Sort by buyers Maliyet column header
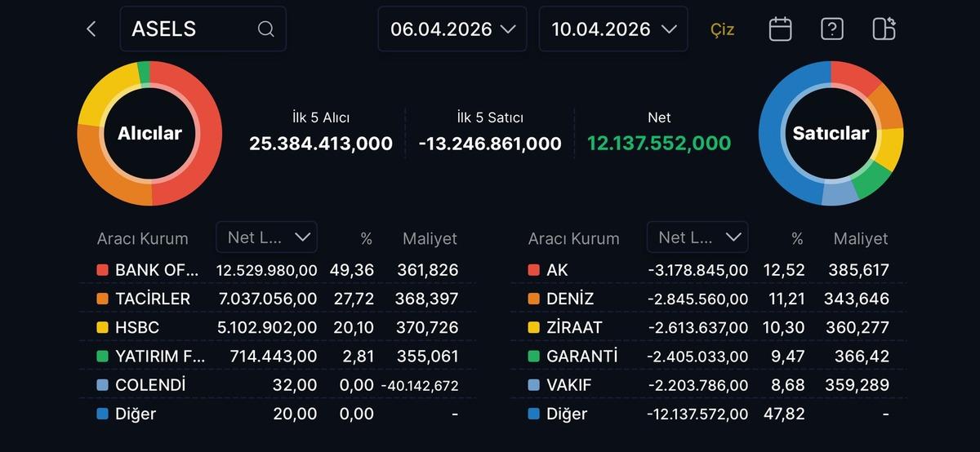Image resolution: width=980 pixels, height=452 pixels. click(430, 239)
